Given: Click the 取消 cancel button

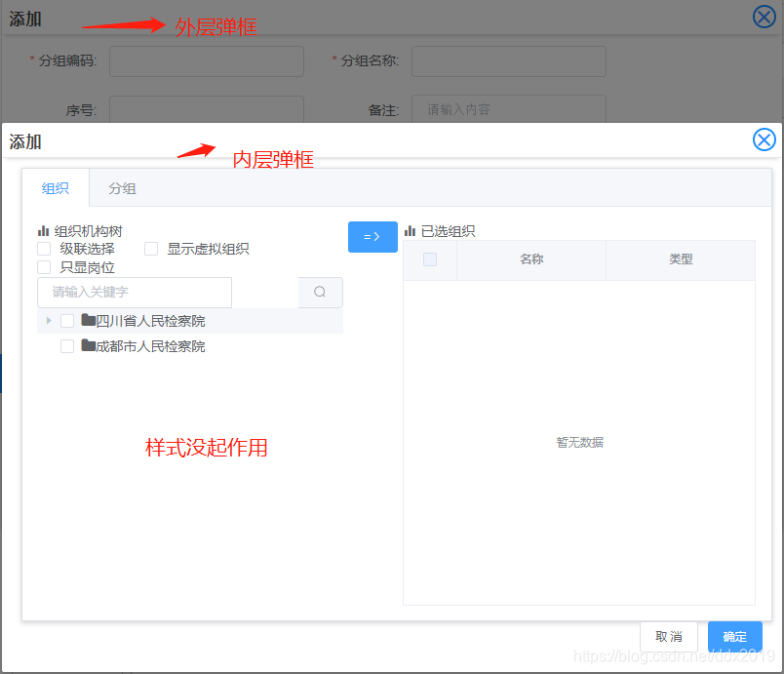Looking at the screenshot, I should (x=669, y=636).
